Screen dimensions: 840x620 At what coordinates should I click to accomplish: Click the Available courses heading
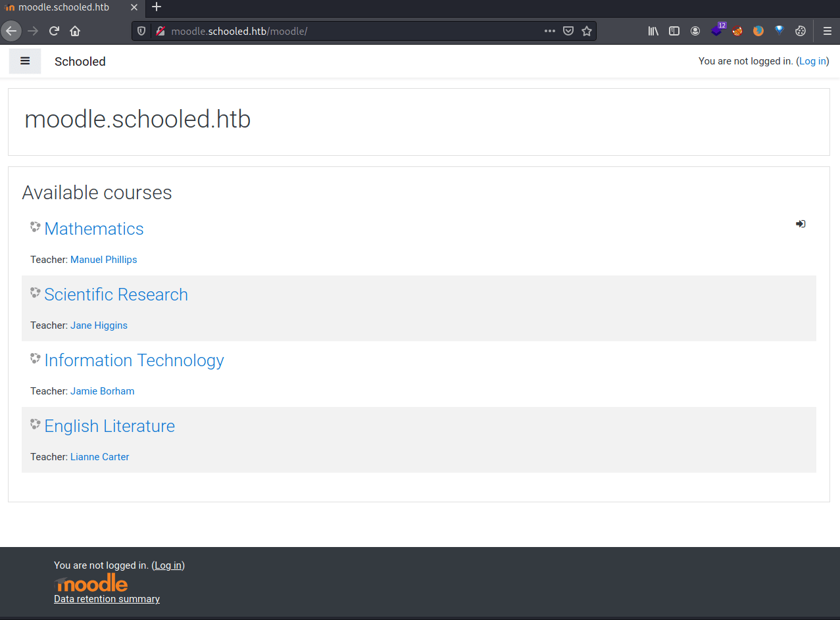(97, 193)
